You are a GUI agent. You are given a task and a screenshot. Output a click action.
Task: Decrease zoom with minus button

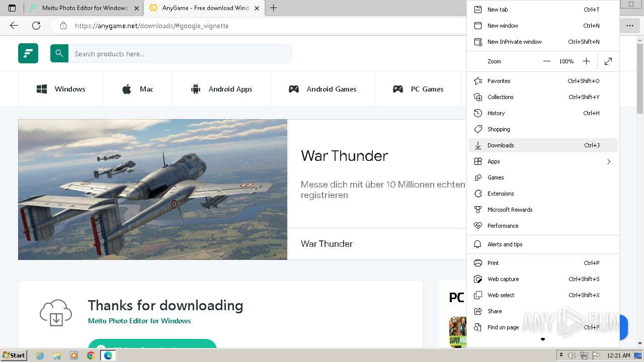pos(547,61)
